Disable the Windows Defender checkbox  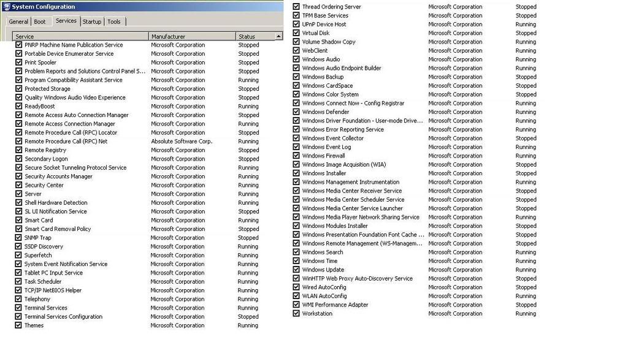point(296,112)
